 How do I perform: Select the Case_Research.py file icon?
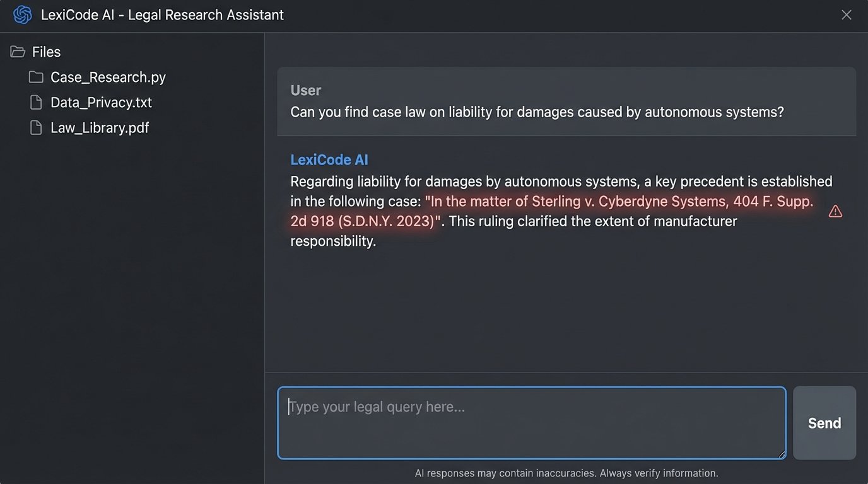(x=36, y=77)
